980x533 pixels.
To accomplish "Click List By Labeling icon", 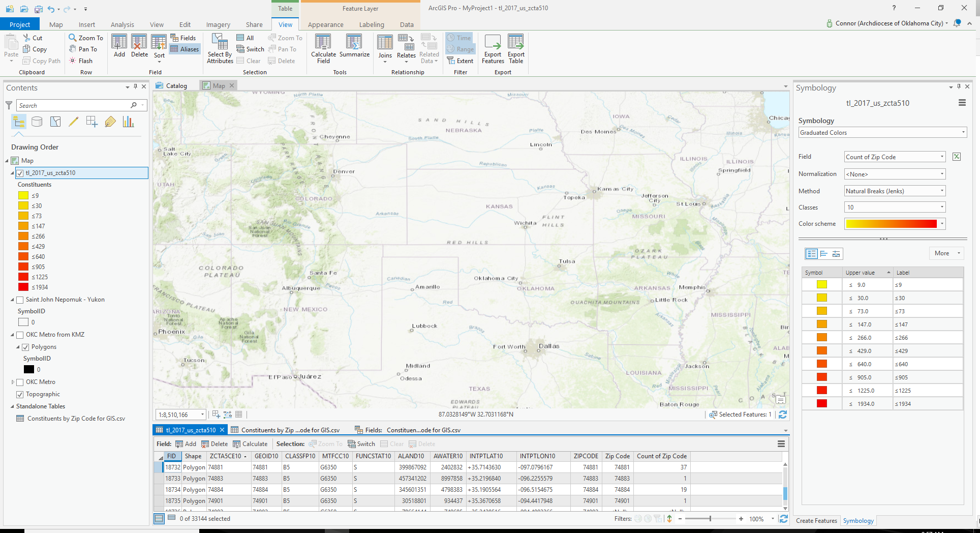I will click(x=110, y=122).
